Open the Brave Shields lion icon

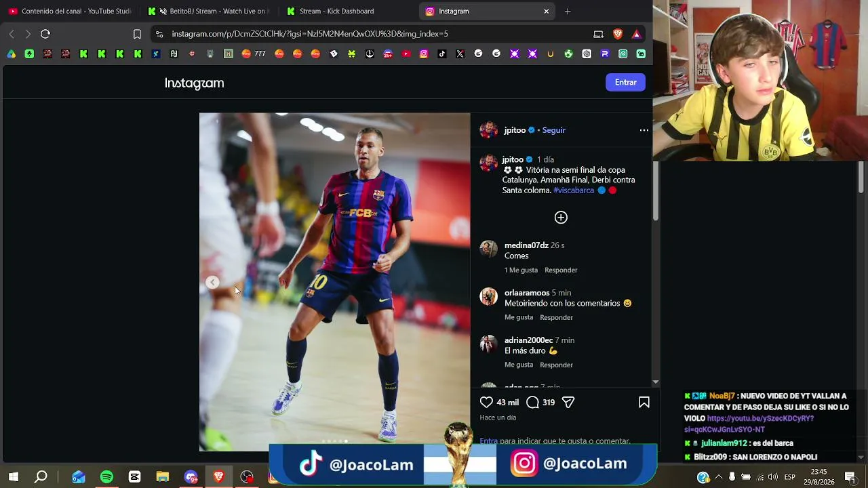pyautogui.click(x=618, y=34)
